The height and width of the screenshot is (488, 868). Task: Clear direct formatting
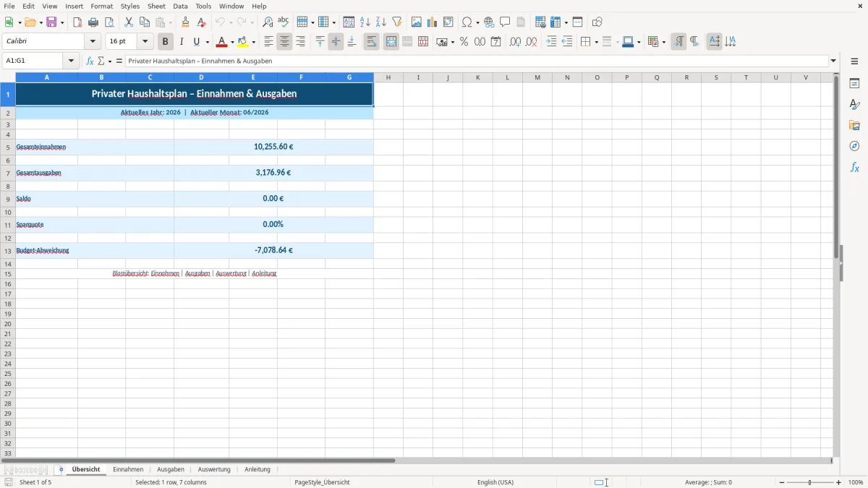(x=202, y=22)
